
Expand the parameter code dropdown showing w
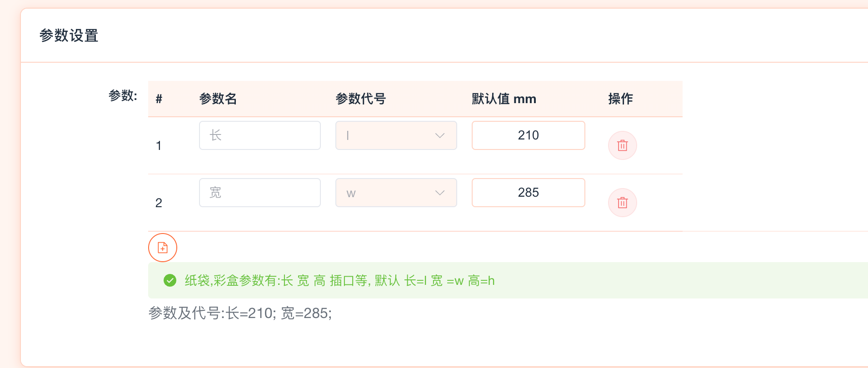(x=396, y=193)
